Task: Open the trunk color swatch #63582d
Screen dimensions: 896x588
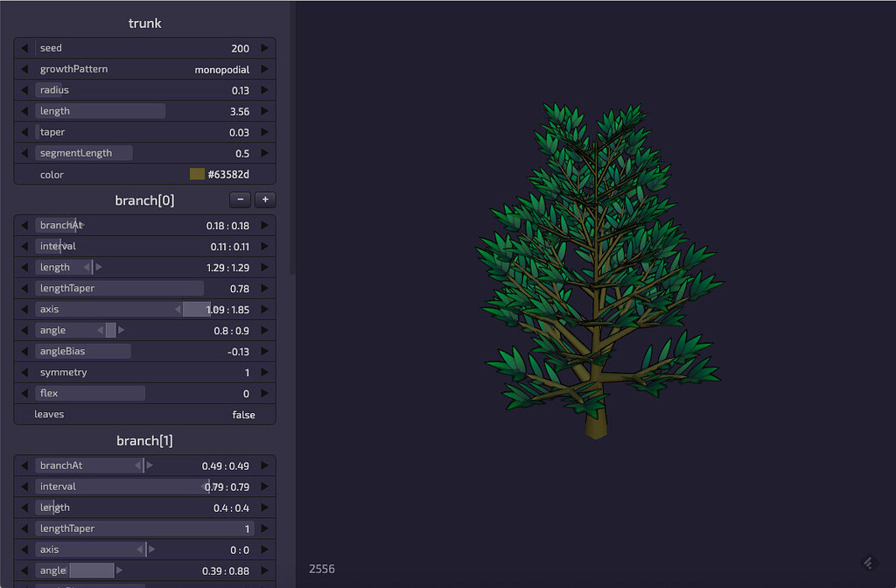Action: (197, 173)
